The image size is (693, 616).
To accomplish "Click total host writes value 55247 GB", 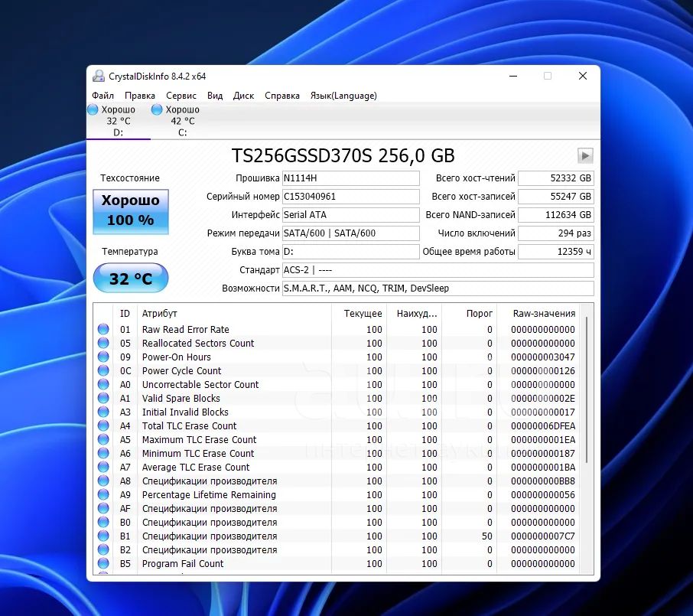I will pos(555,197).
